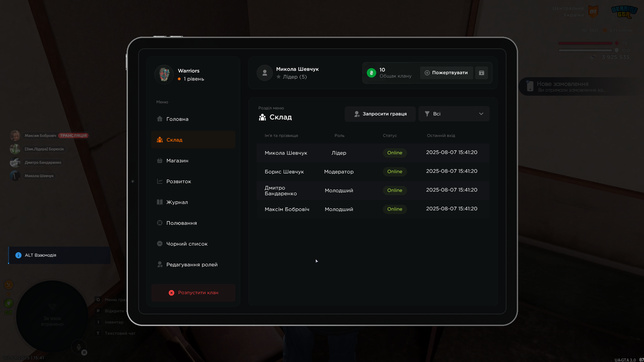This screenshot has height=362, width=644.
Task: Click the Запросити гравця button
Action: pos(380,114)
